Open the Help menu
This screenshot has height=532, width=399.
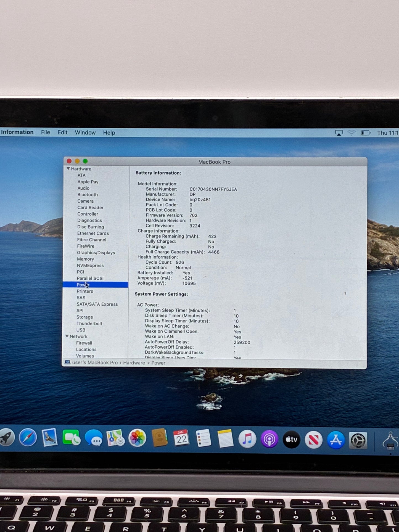click(109, 133)
